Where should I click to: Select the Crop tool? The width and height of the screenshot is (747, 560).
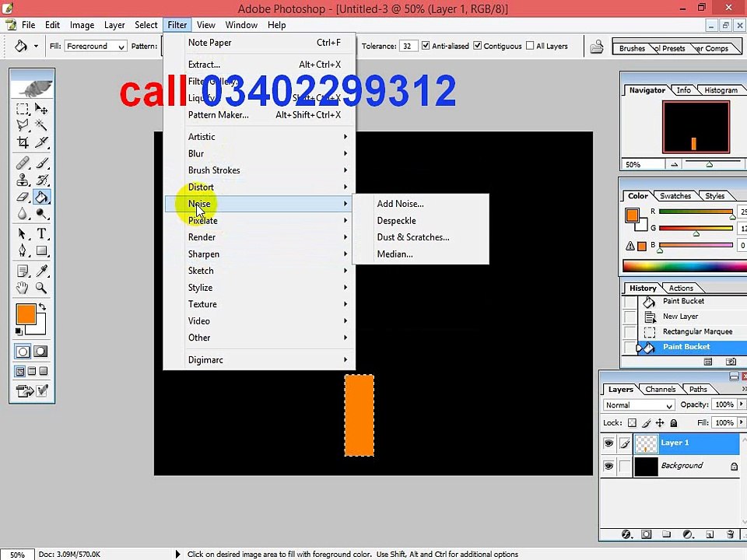click(x=23, y=142)
